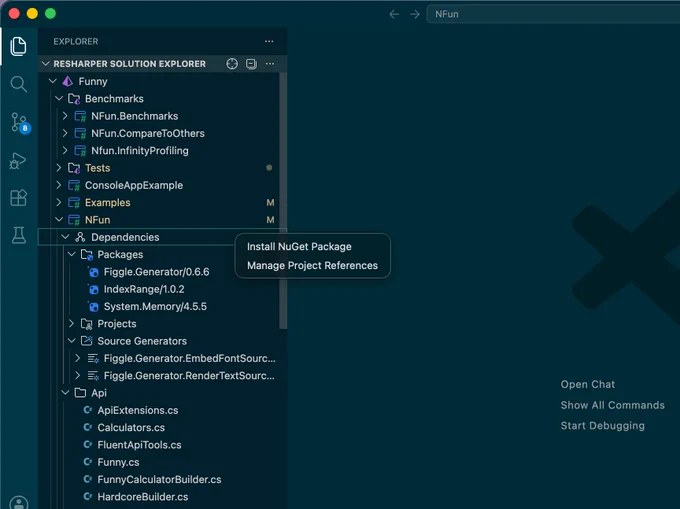Click the M status next to NFun
The width and height of the screenshot is (680, 509).
click(270, 220)
